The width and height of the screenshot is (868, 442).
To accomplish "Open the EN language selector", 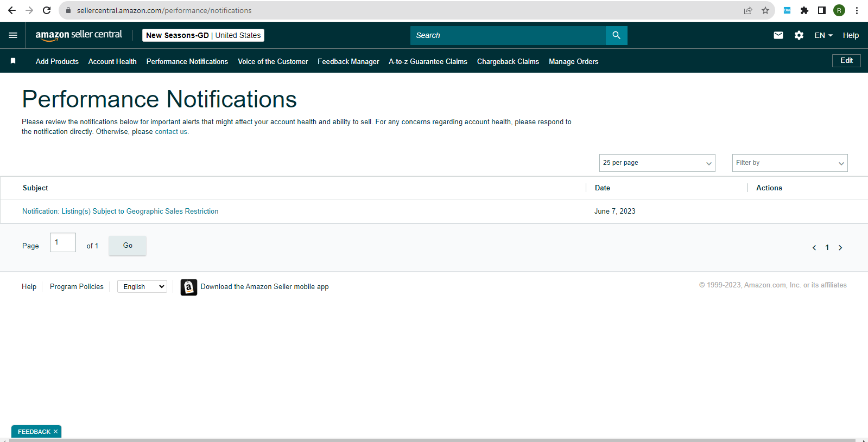I will tap(823, 35).
